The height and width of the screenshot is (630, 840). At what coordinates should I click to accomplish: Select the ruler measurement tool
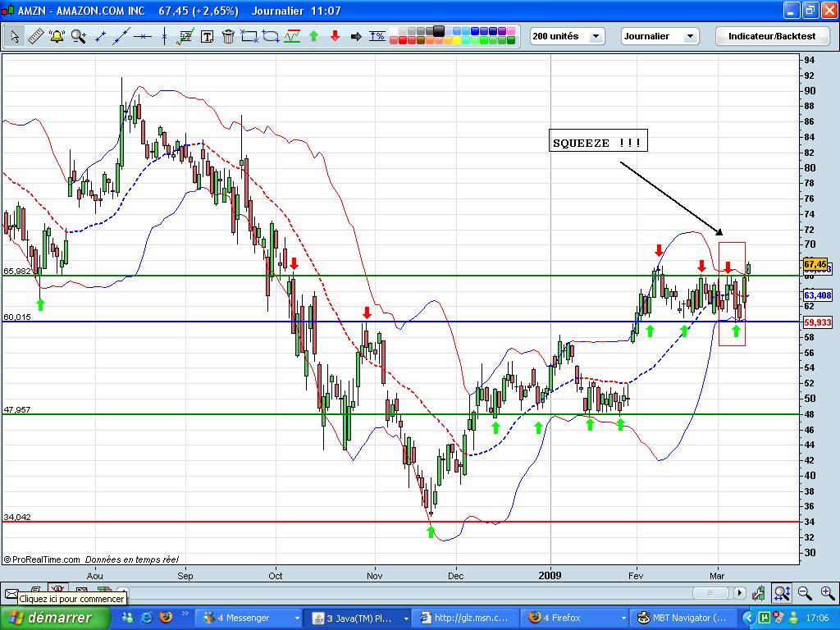(x=35, y=36)
